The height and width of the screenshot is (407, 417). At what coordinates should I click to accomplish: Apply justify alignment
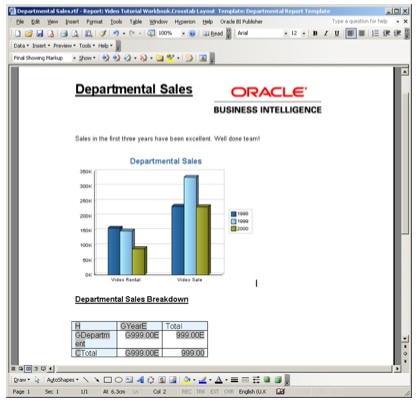(x=361, y=33)
